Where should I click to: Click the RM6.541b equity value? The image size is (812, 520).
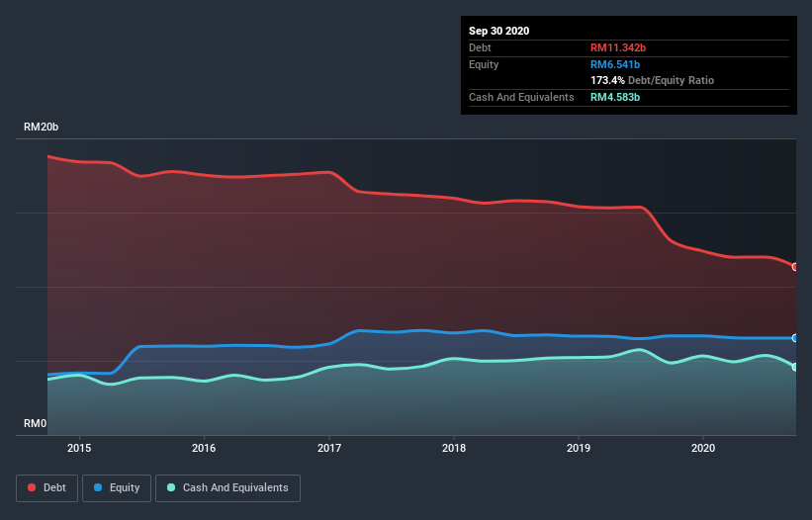pos(615,64)
